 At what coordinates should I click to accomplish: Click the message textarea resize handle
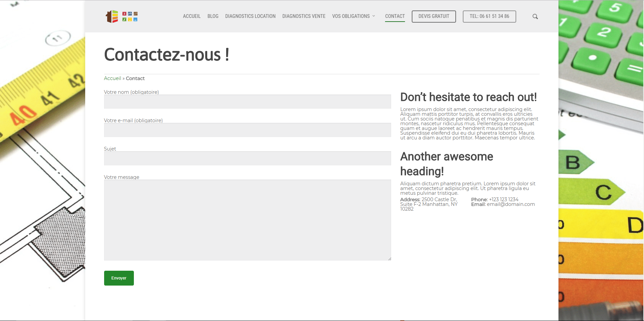389,259
